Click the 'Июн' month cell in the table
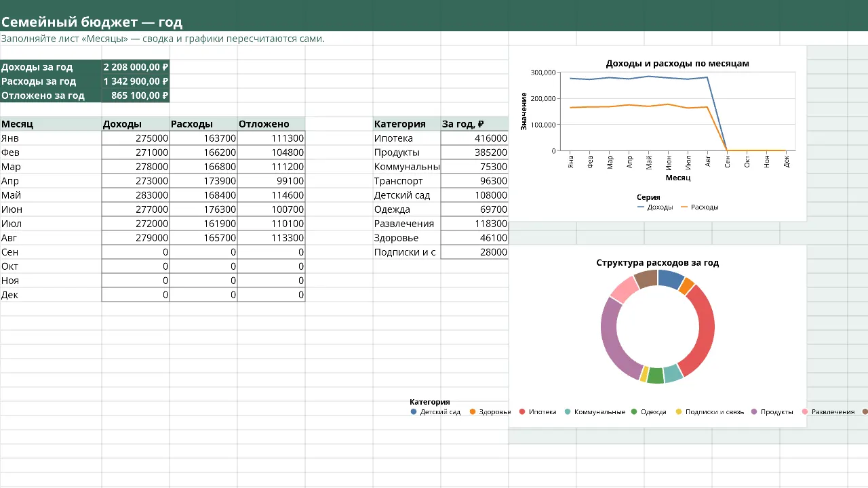Screen dimensions: 868x488 point(51,209)
